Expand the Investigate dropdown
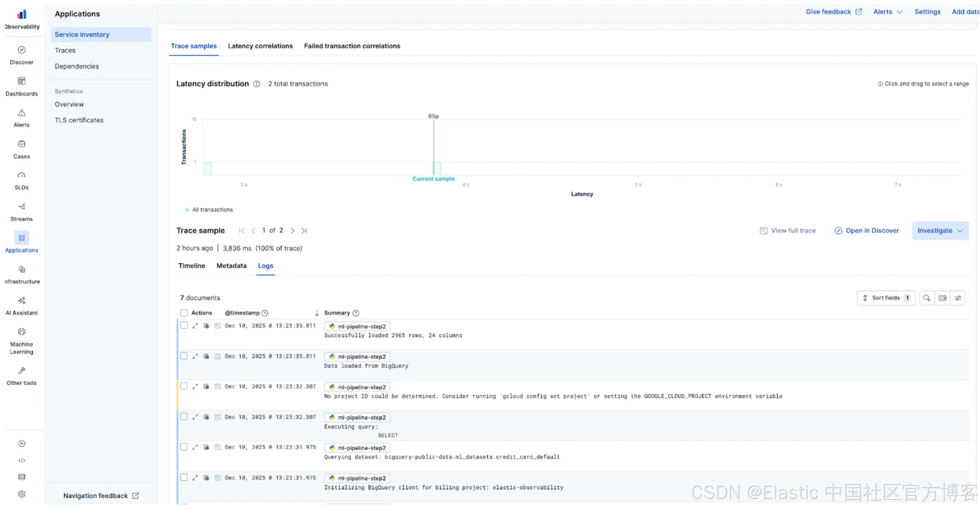This screenshot has width=980, height=509. click(x=940, y=231)
